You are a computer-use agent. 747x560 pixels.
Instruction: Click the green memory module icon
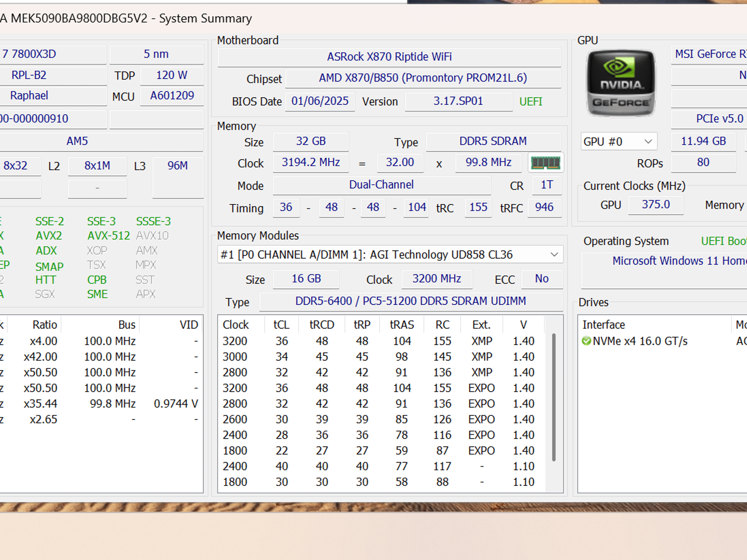[x=546, y=163]
